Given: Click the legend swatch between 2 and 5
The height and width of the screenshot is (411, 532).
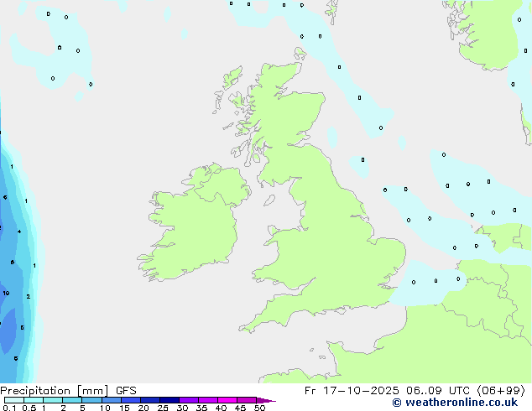Looking at the screenshot, I should coord(72,400).
